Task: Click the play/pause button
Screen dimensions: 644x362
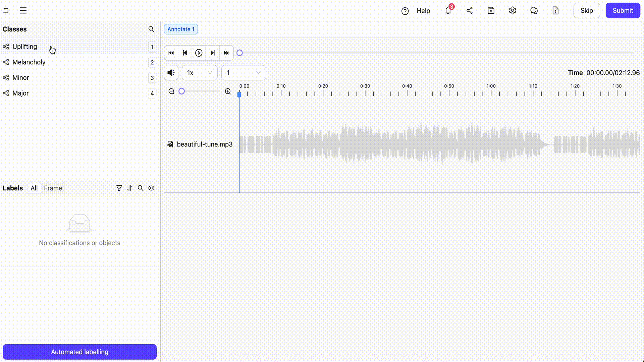Action: [199, 53]
